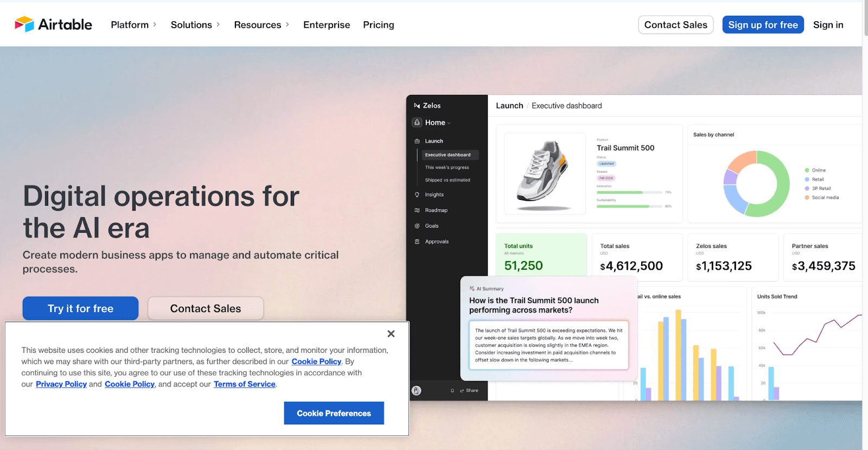The image size is (868, 450).
Task: Click the Total units value 51,250
Action: point(524,265)
